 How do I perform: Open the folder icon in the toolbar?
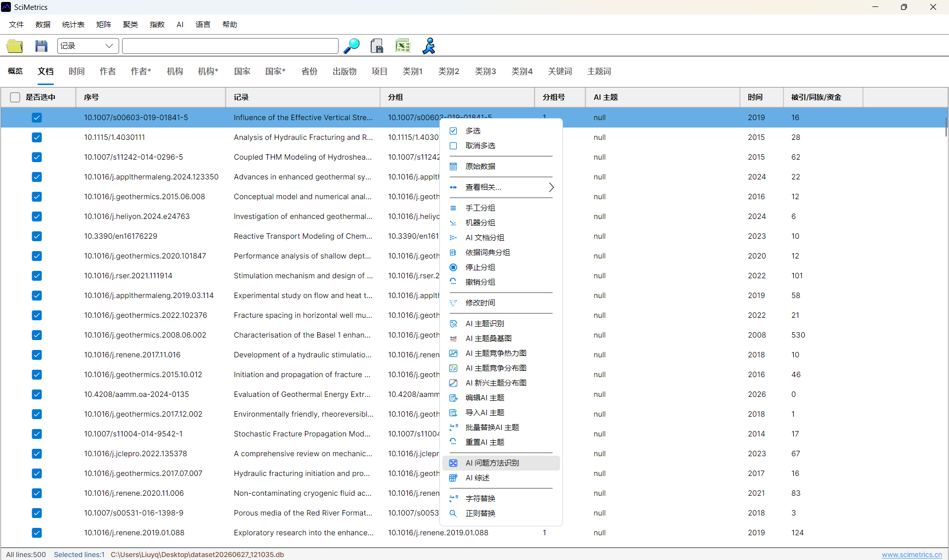(15, 46)
